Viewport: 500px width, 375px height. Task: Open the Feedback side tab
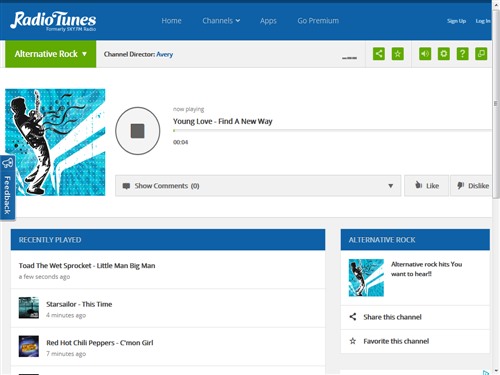[x=7, y=188]
